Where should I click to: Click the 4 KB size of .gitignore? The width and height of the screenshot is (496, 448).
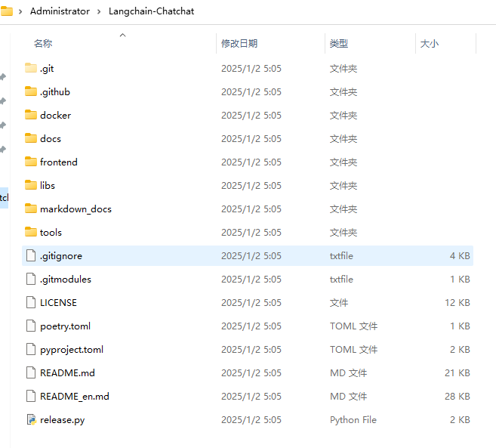460,256
